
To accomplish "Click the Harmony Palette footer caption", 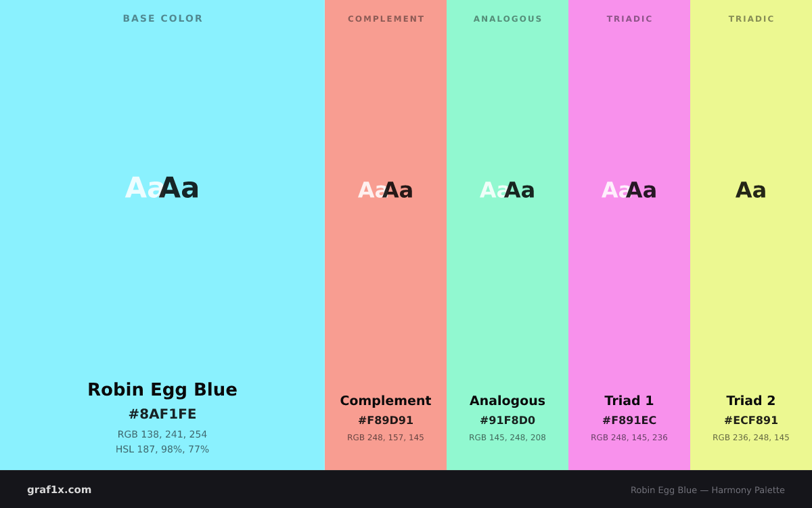I will 708,490.
